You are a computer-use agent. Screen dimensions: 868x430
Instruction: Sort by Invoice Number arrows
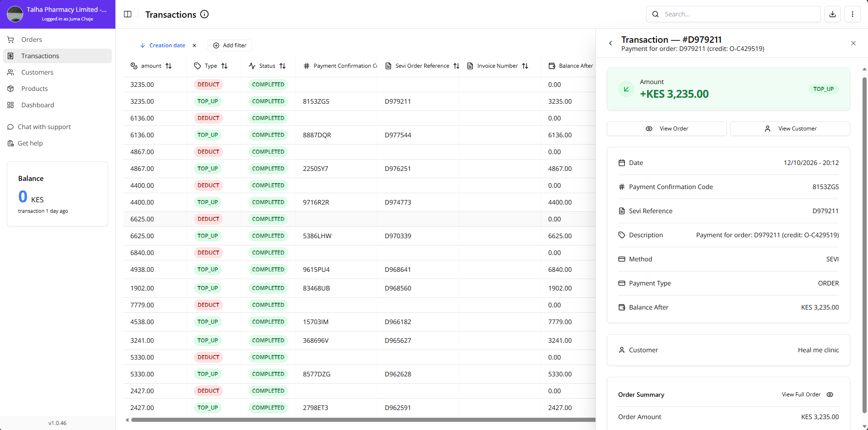[x=525, y=66]
